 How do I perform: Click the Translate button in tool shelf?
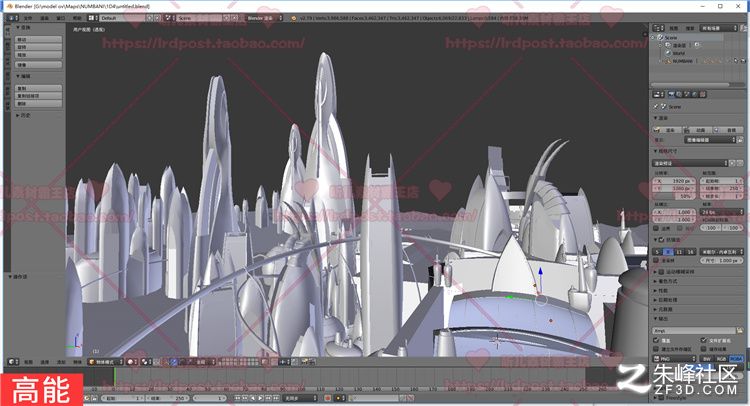tap(38, 39)
